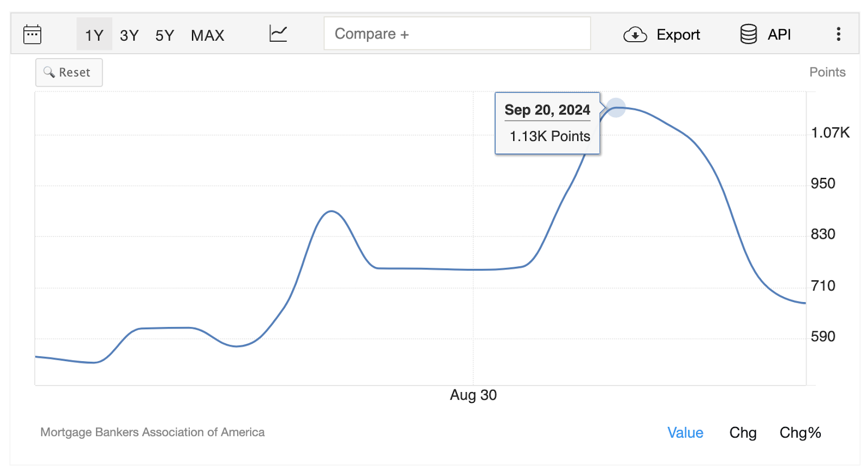
Task: Click the API database icon
Action: click(748, 34)
